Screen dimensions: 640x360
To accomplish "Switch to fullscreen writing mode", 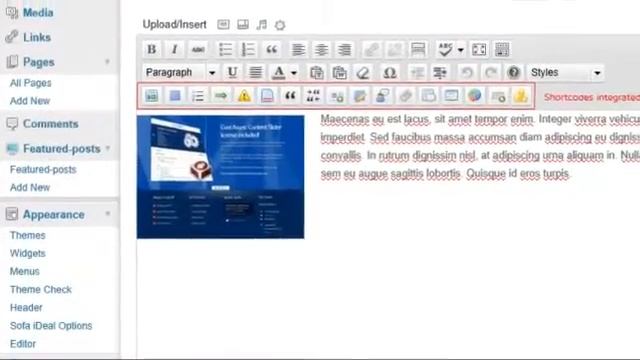I will pyautogui.click(x=479, y=49).
